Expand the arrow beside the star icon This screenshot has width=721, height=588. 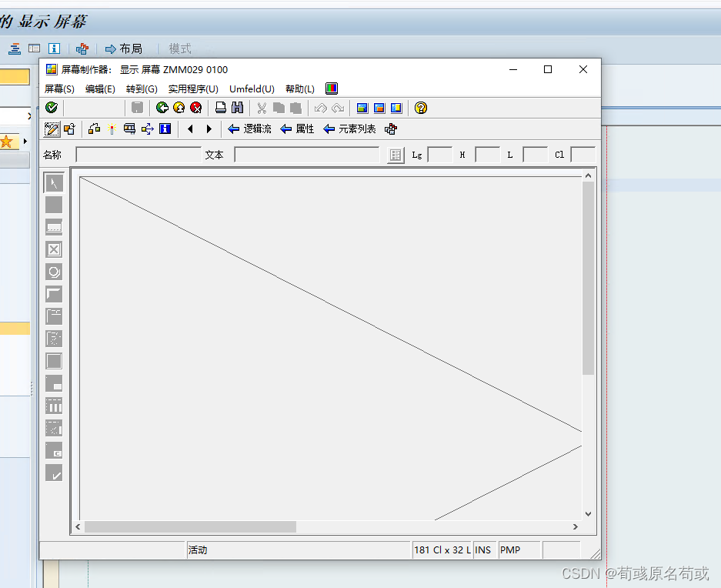click(x=25, y=142)
